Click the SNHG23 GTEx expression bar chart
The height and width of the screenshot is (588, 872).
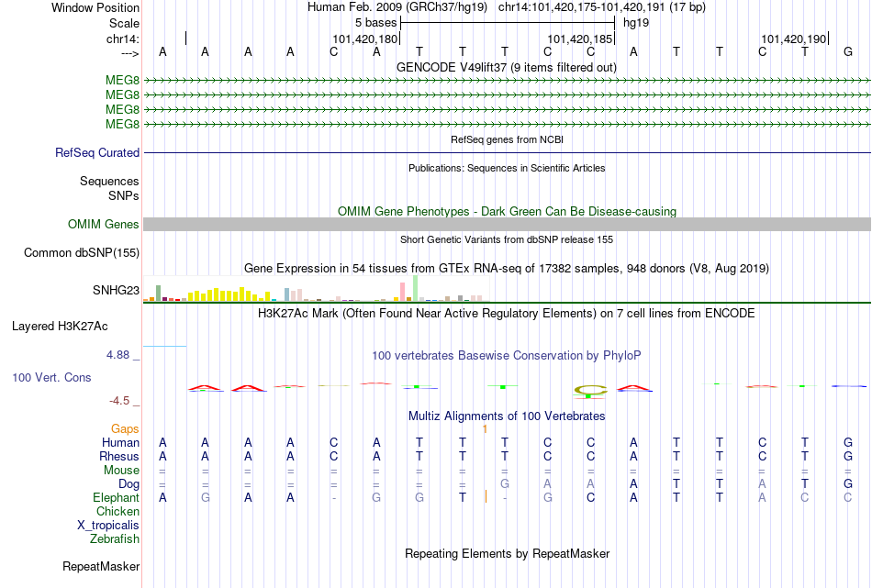[x=316, y=288]
